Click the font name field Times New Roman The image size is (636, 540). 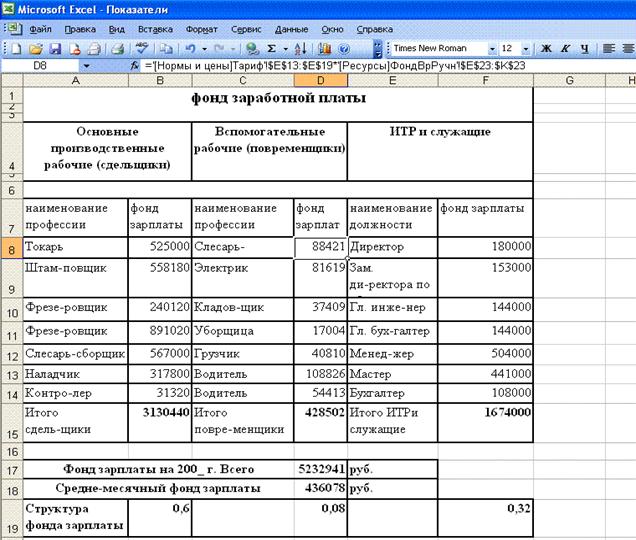[438, 49]
